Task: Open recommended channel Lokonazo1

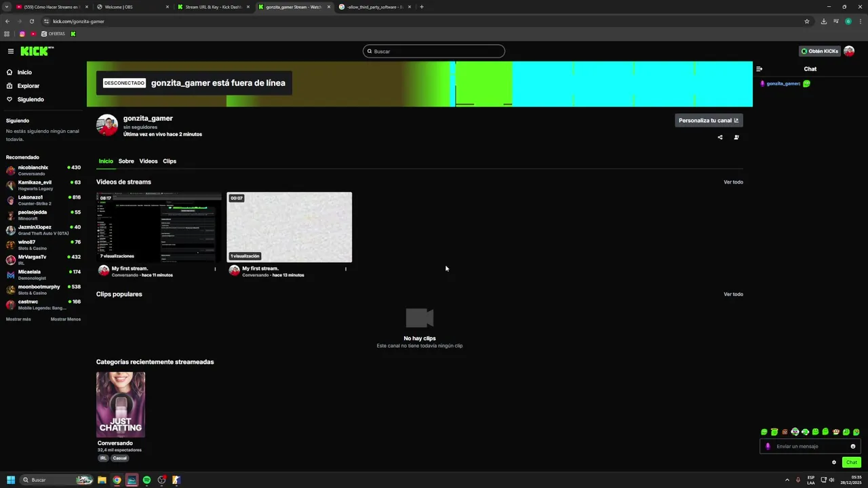Action: 43,200
